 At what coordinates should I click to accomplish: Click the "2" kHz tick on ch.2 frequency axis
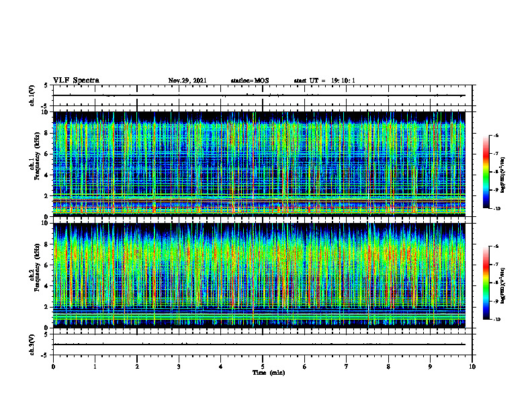click(x=47, y=307)
